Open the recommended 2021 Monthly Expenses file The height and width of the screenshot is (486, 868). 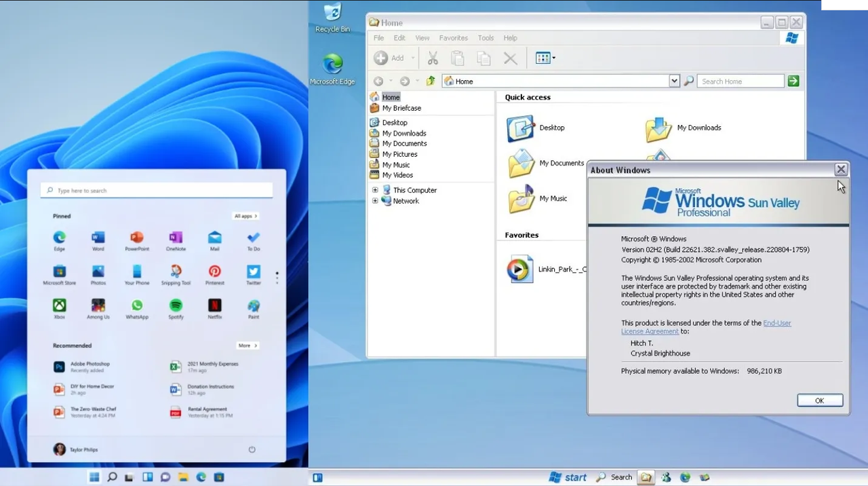coord(204,367)
